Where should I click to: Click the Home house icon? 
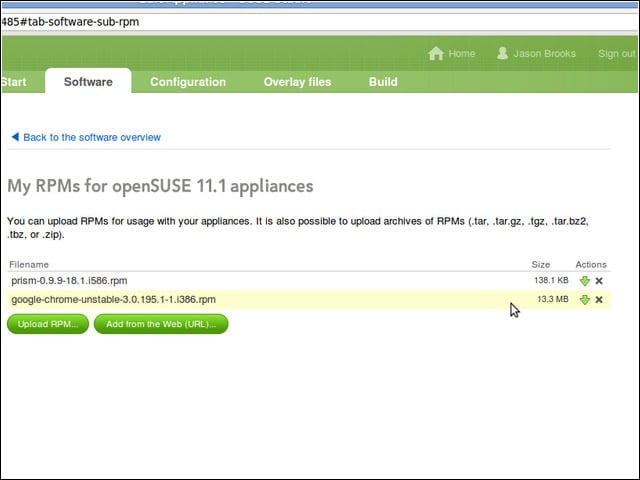coord(436,53)
